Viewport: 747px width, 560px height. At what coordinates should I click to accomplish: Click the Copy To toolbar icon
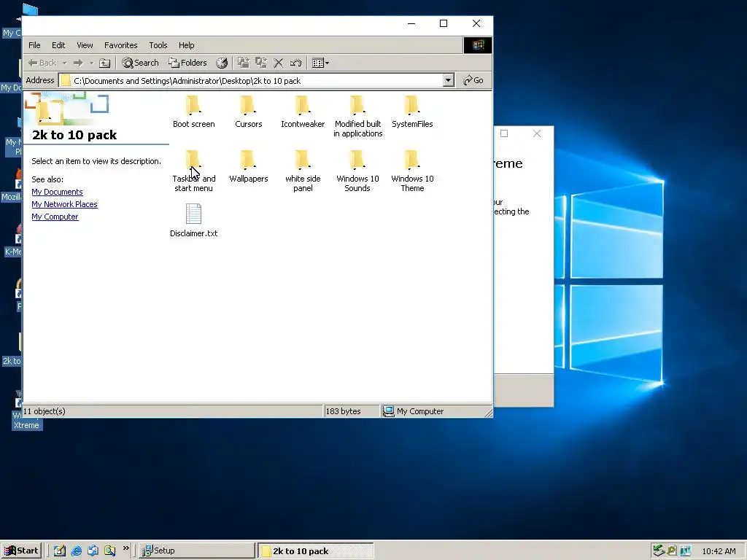(x=261, y=63)
